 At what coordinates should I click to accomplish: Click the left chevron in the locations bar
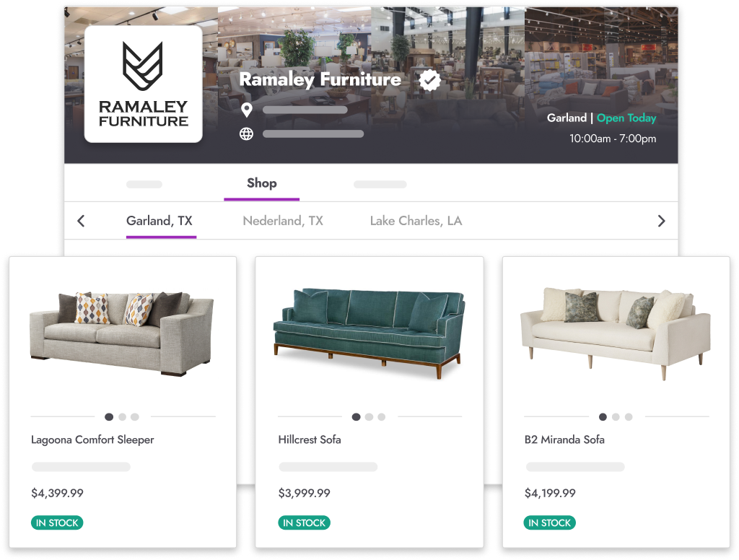coord(81,221)
